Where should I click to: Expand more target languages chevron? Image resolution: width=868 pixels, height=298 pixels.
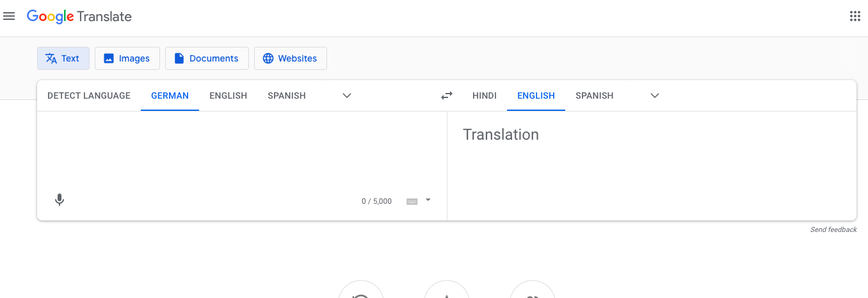pyautogui.click(x=655, y=95)
